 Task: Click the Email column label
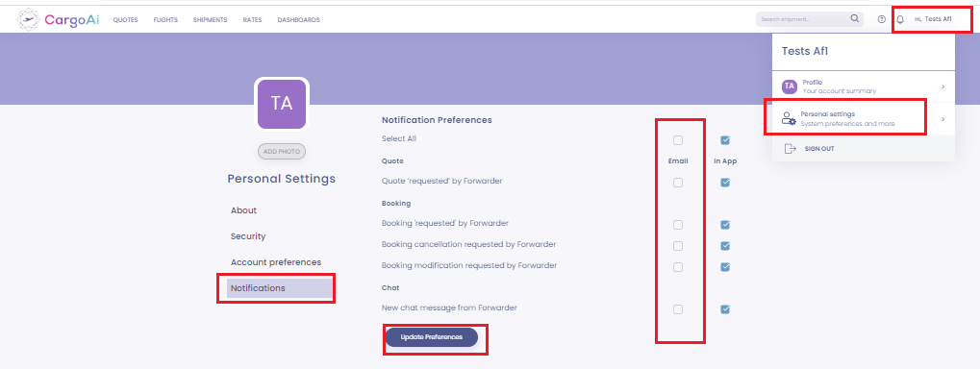pyautogui.click(x=678, y=161)
